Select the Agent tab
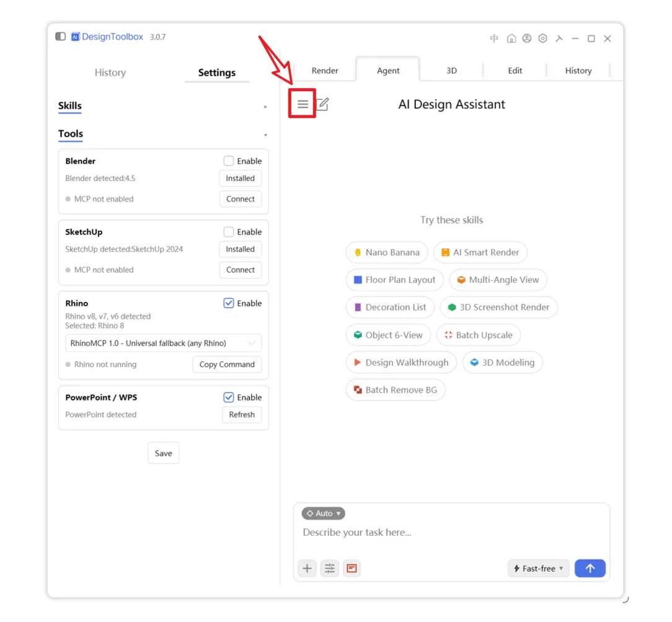Image resolution: width=672 pixels, height=622 pixels. point(388,71)
